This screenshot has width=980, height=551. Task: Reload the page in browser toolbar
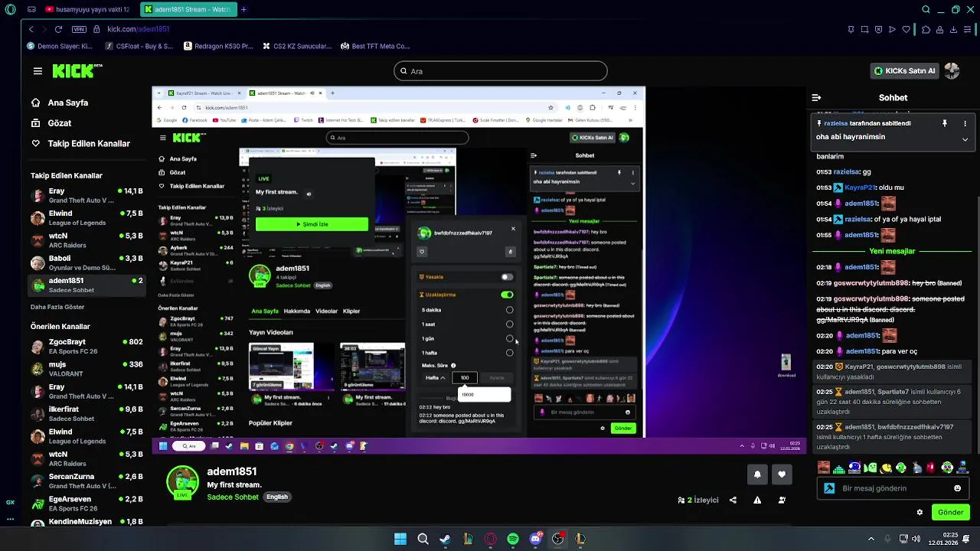pyautogui.click(x=58, y=29)
